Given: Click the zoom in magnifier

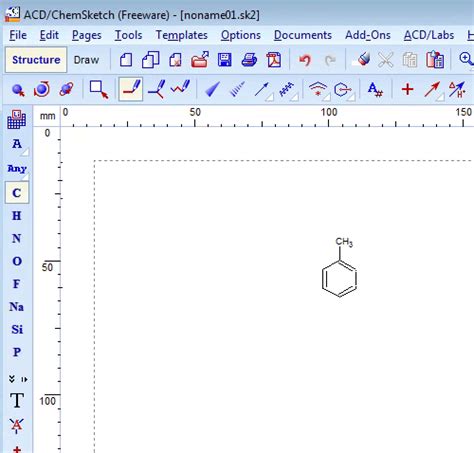Looking at the screenshot, I should 466,60.
